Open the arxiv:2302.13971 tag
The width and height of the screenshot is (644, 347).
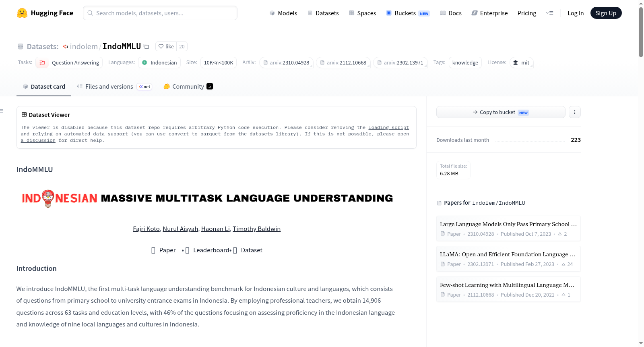tap(400, 62)
